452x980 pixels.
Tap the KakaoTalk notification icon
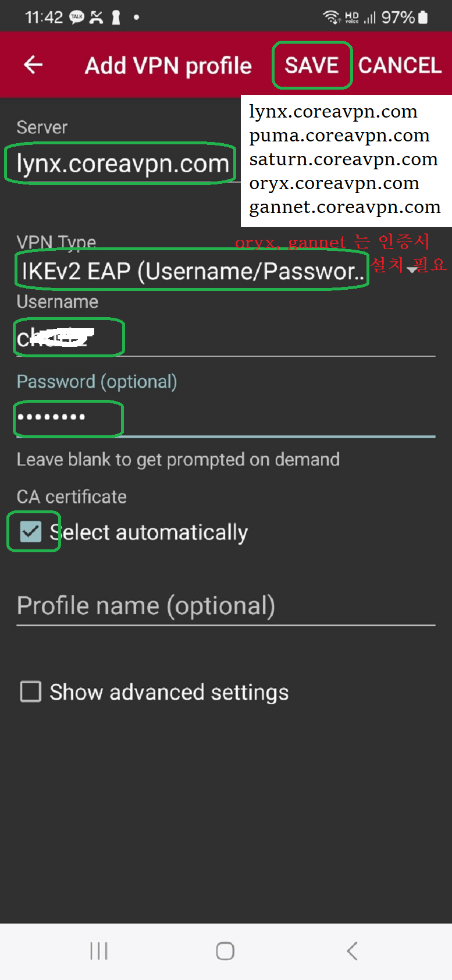click(x=77, y=17)
